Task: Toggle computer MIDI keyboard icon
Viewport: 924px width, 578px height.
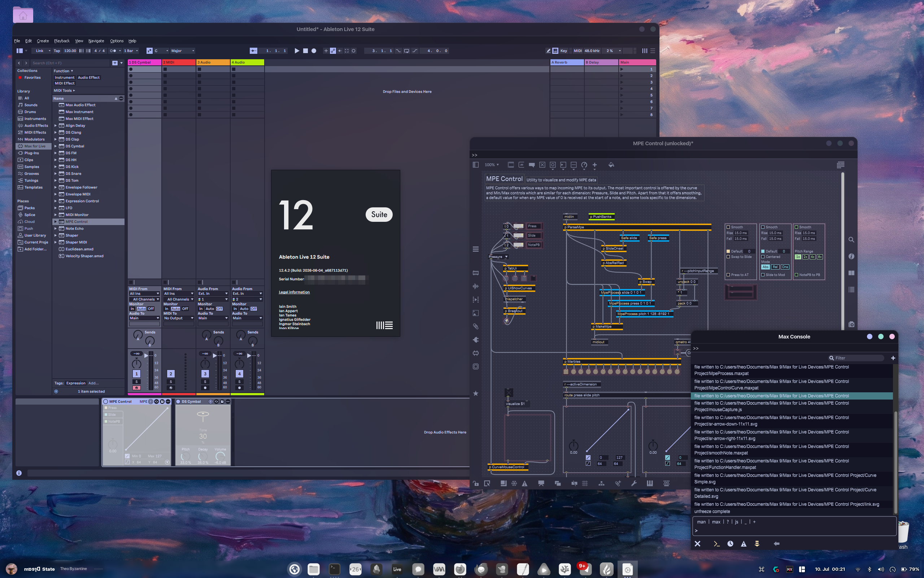Action: click(555, 51)
